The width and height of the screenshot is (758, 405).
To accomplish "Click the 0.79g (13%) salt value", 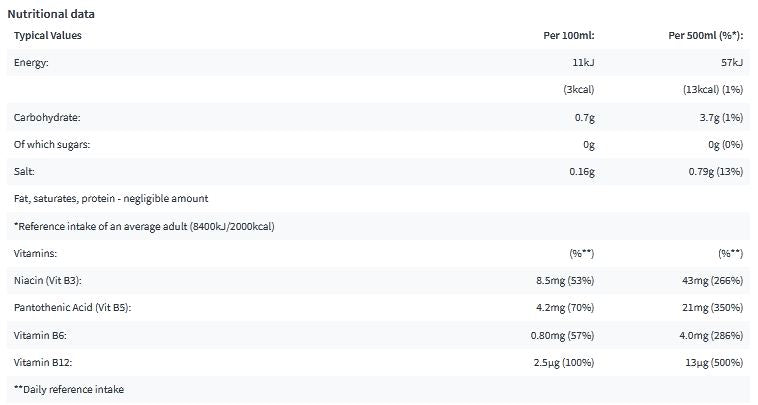I will click(715, 172).
